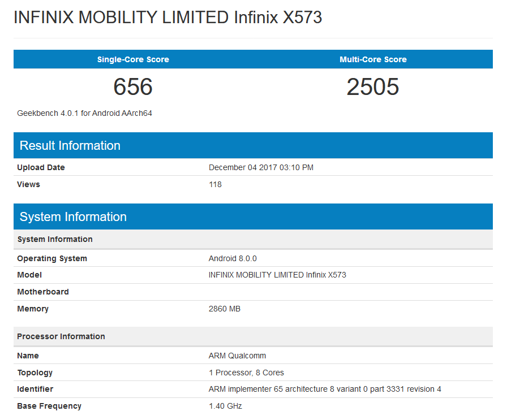The width and height of the screenshot is (507, 420).
Task: Click the 'ARM implementer 65 architecture 8' identifier value
Action: 325,389
